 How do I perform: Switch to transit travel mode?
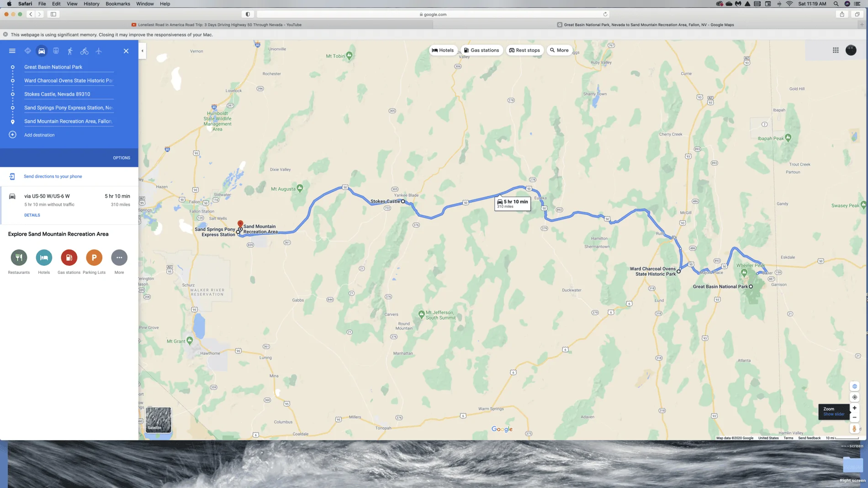(56, 51)
